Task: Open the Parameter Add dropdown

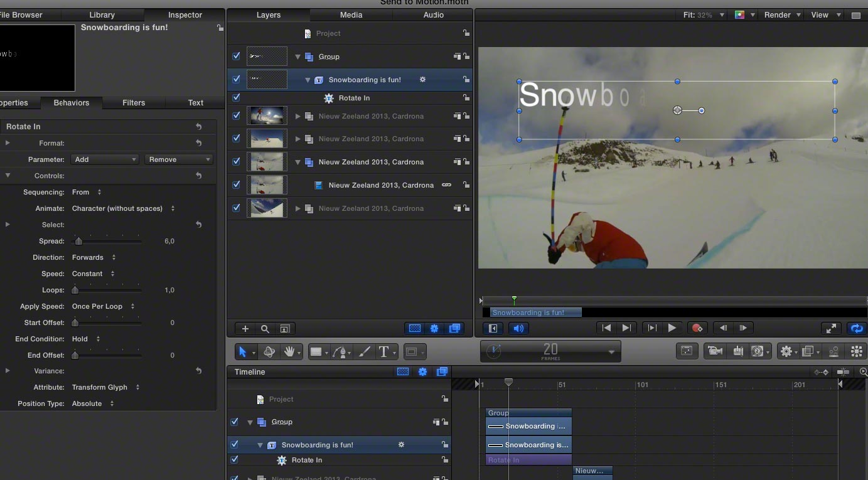Action: click(105, 159)
